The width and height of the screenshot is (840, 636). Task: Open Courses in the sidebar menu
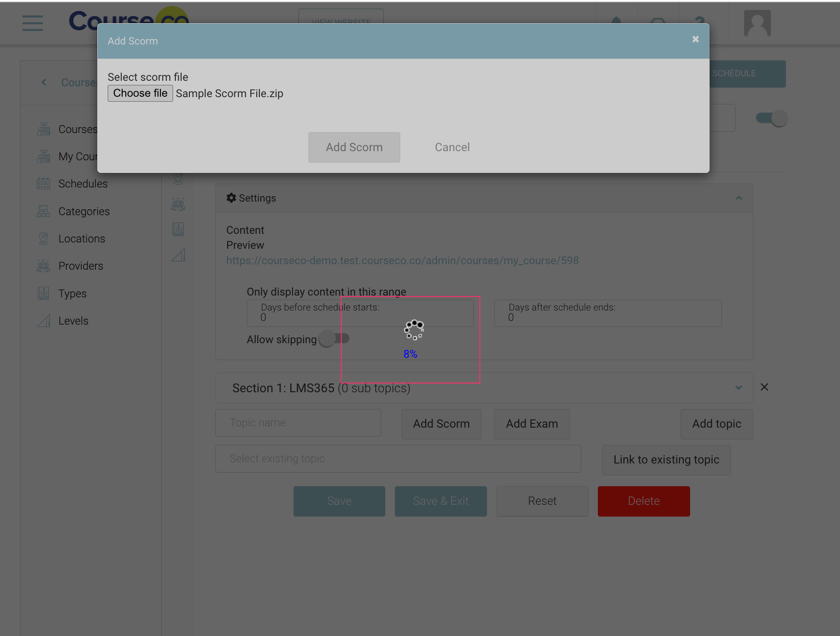[78, 129]
